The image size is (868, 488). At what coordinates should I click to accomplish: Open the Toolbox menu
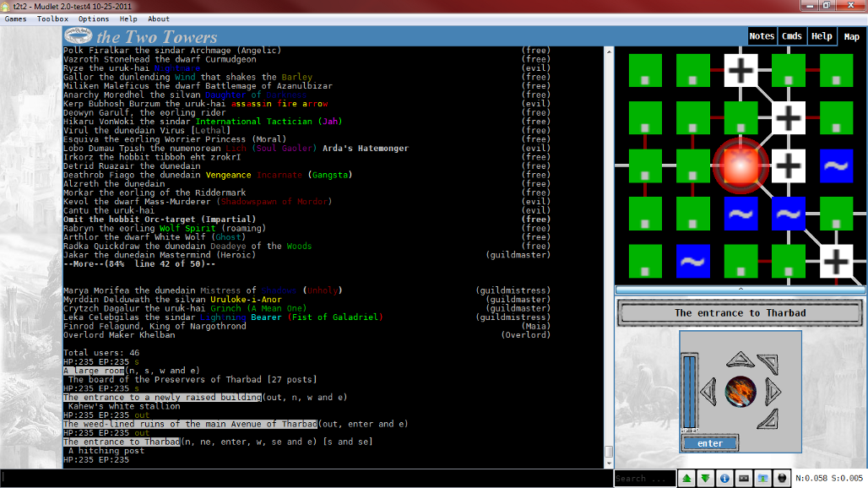pyautogui.click(x=52, y=19)
